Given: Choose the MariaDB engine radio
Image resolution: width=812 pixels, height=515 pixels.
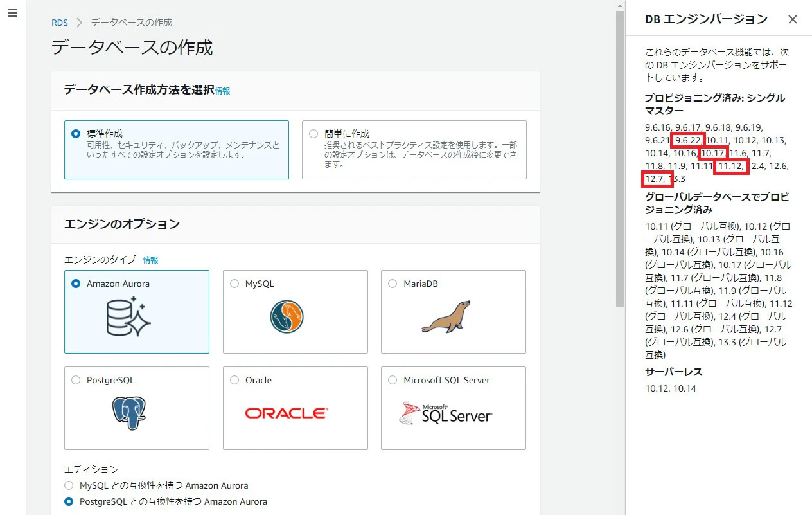Looking at the screenshot, I should [x=393, y=284].
